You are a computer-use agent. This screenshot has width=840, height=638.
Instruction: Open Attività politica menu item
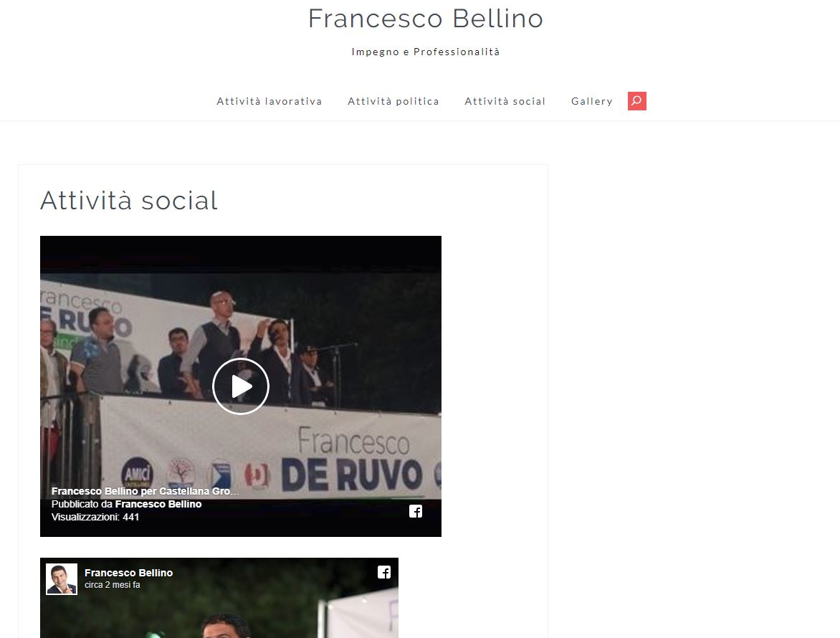coord(393,101)
